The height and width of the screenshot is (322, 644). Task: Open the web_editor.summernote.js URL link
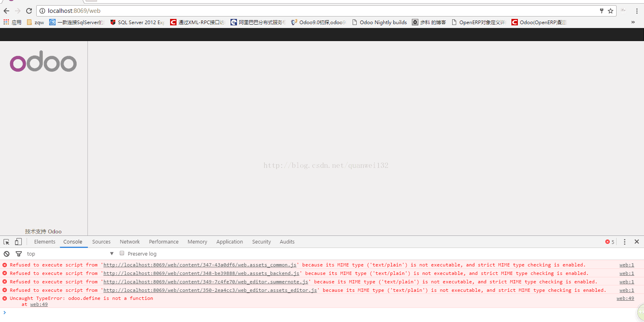[206, 282]
